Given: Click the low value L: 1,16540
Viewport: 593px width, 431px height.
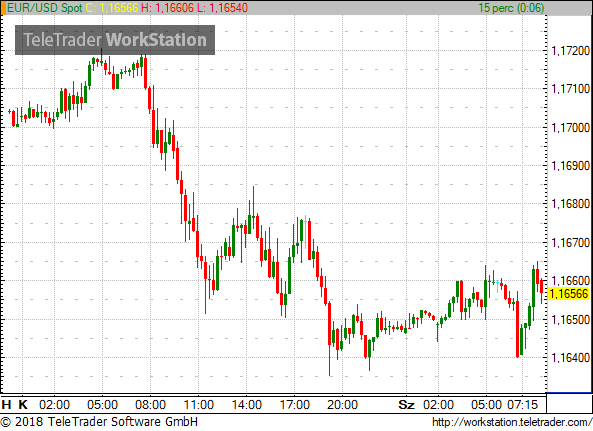Looking at the screenshot, I should coord(222,8).
